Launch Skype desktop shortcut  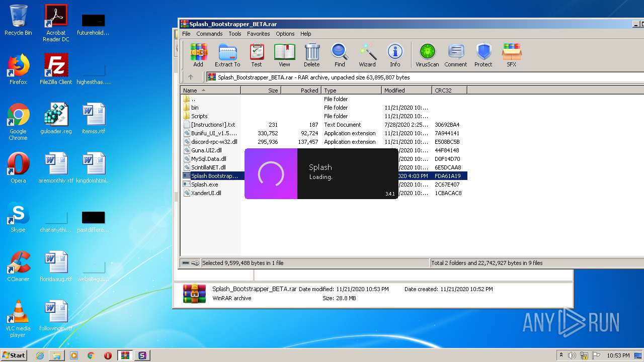pyautogui.click(x=18, y=217)
